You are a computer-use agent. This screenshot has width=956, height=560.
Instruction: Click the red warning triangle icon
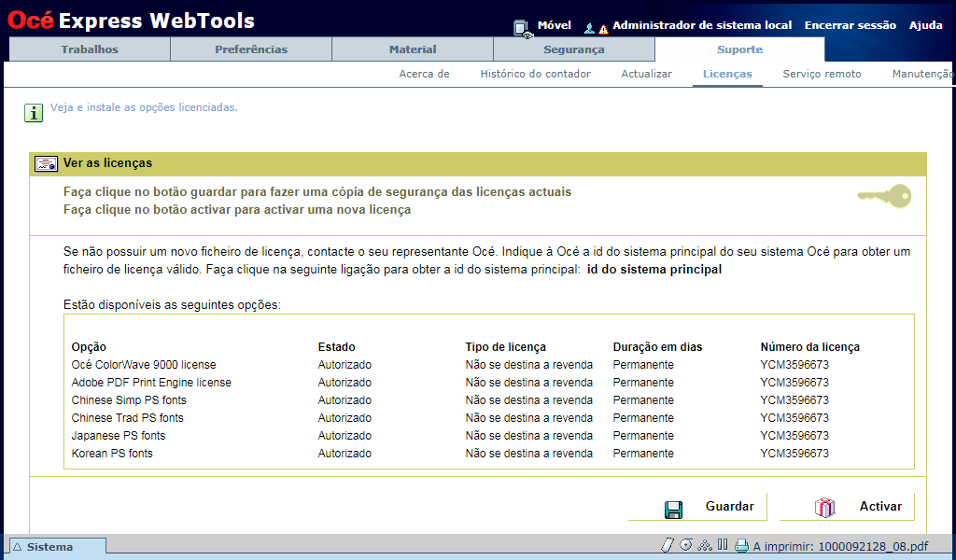click(603, 29)
